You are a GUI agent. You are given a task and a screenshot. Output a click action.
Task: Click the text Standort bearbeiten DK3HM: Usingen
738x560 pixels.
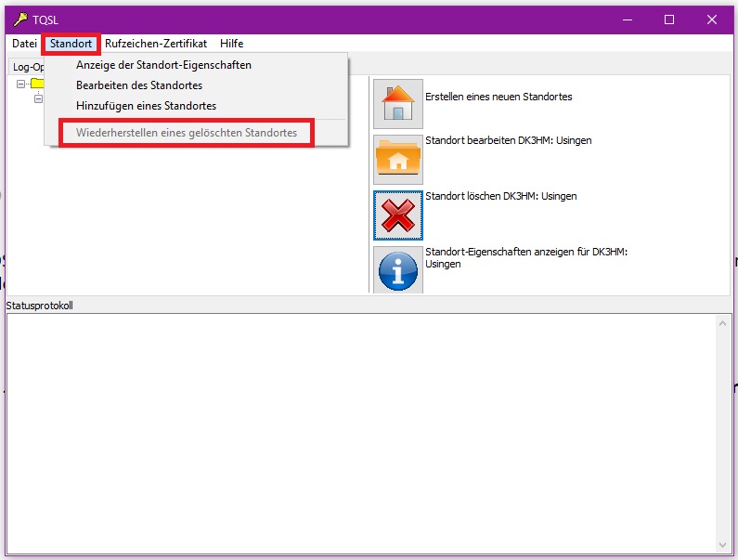click(509, 140)
